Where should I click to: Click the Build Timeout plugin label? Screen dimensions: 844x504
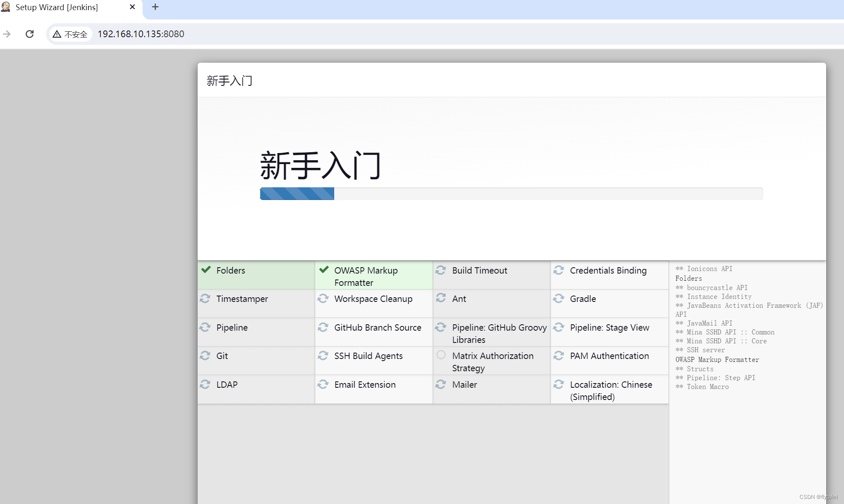coord(479,271)
